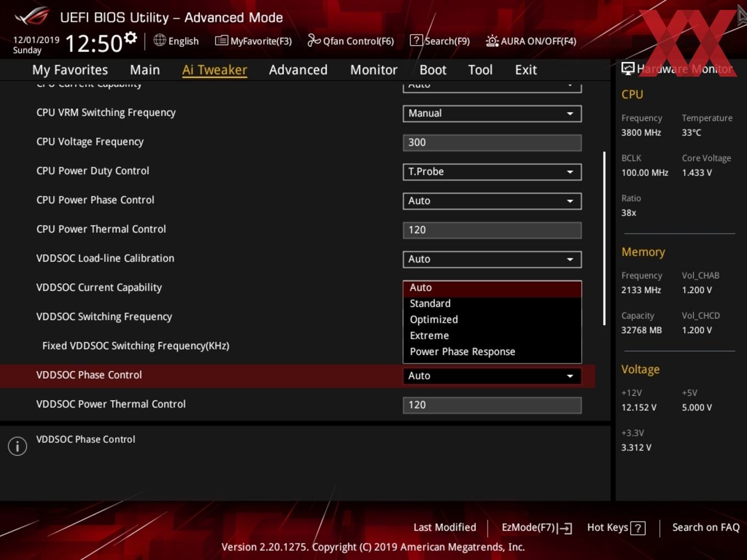This screenshot has width=747, height=560.
Task: Pick Optimized phase control option
Action: pos(492,320)
